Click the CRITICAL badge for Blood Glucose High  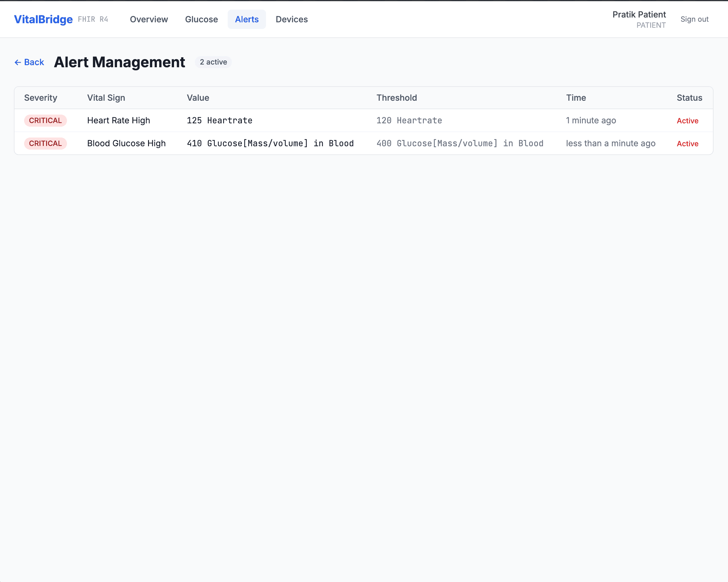pyautogui.click(x=45, y=144)
